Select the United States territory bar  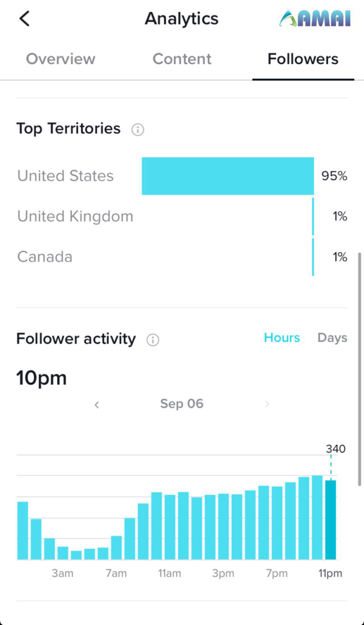228,176
